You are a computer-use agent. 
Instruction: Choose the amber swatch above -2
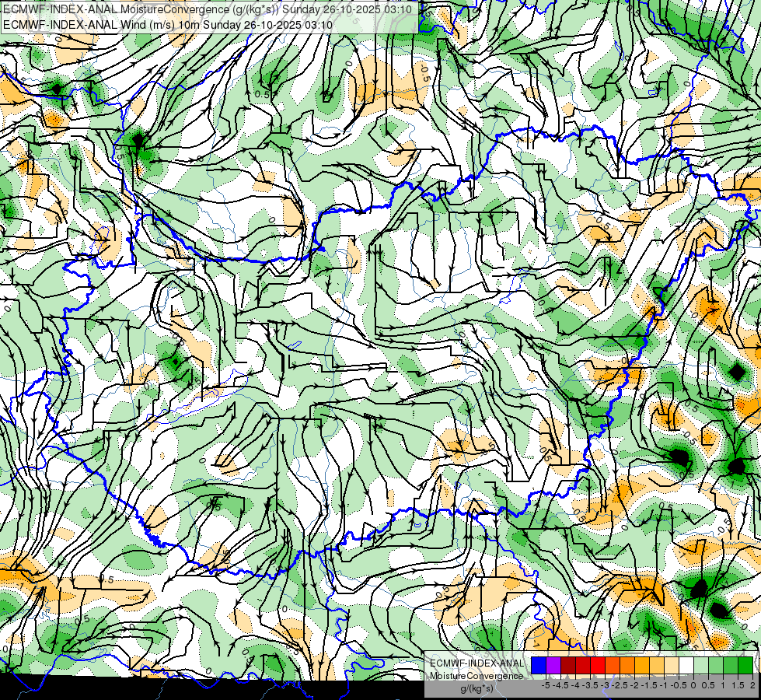(x=642, y=665)
